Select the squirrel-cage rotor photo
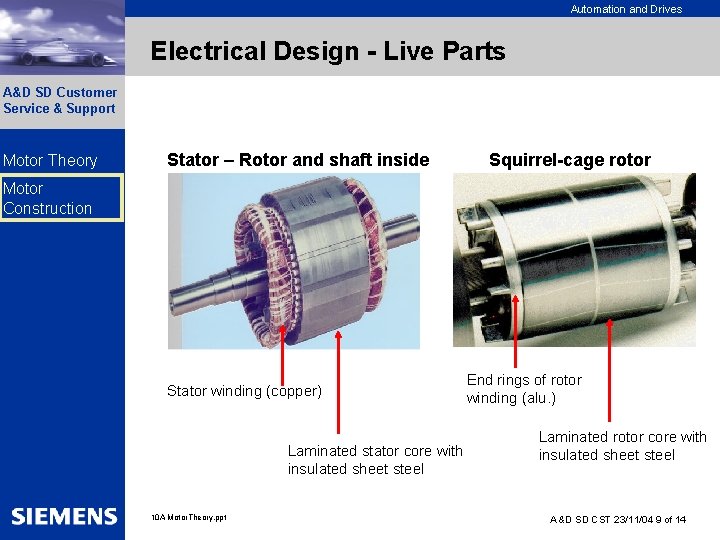720x540 pixels. pos(574,260)
